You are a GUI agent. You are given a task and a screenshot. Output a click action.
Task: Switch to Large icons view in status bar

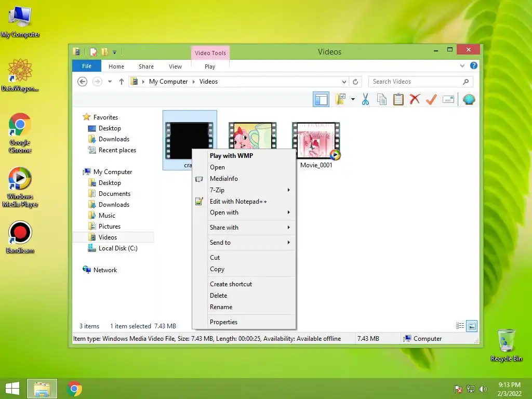tap(472, 326)
